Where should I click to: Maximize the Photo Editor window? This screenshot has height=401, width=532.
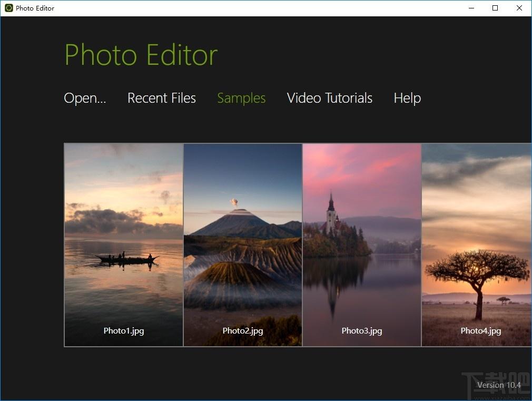[x=495, y=8]
